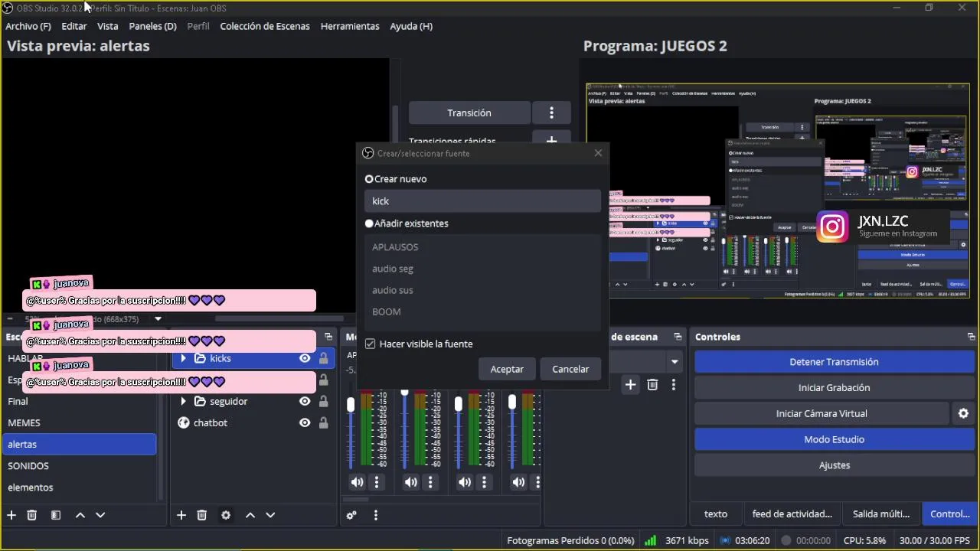Float the Controles dock panel
Image resolution: width=980 pixels, height=551 pixels.
(971, 337)
